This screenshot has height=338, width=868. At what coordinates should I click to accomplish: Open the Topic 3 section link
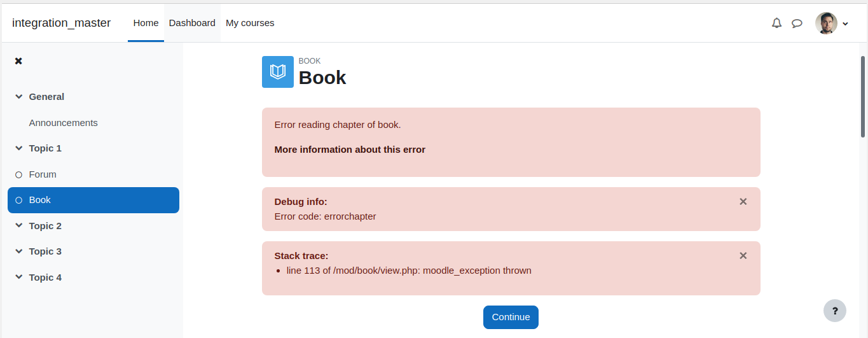tap(45, 251)
